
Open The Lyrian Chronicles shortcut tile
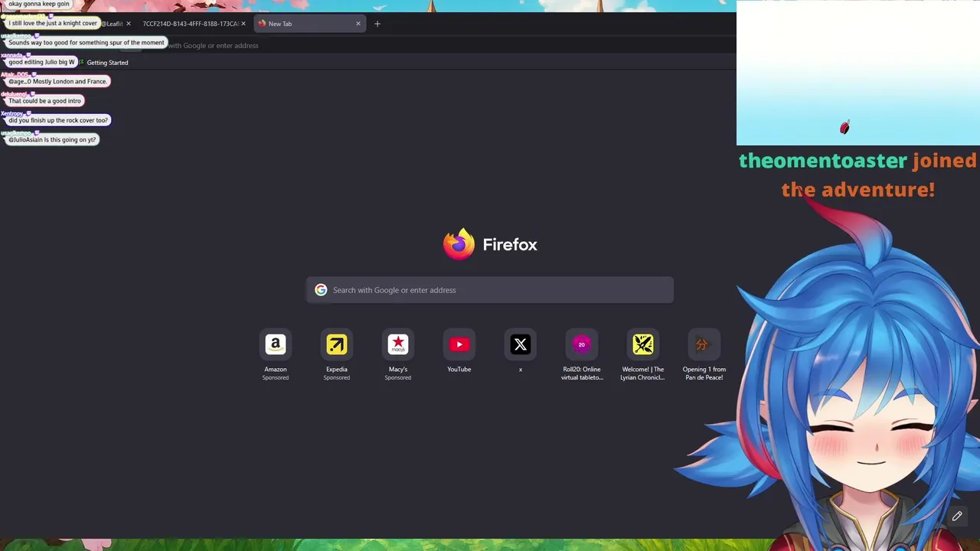click(643, 345)
